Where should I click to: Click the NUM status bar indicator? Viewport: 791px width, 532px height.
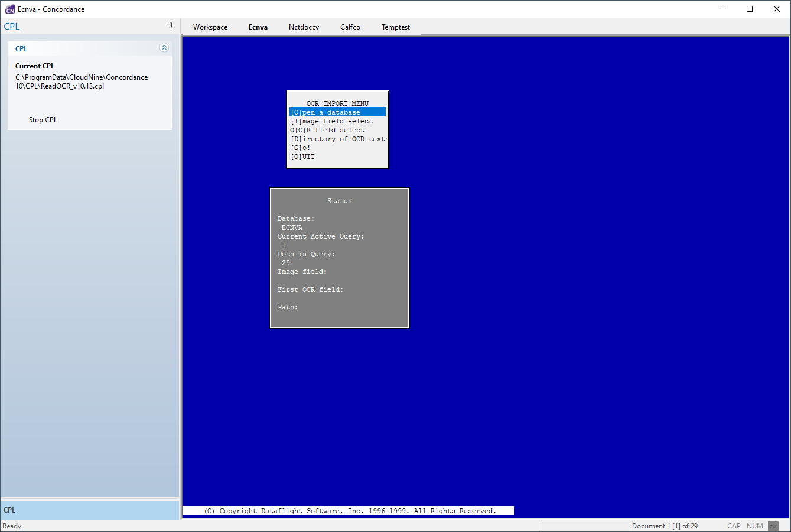click(755, 526)
